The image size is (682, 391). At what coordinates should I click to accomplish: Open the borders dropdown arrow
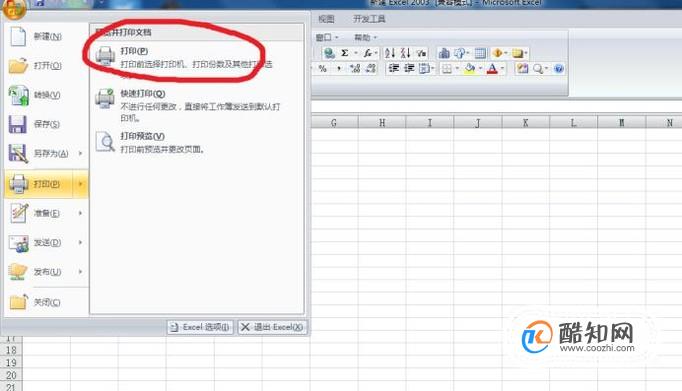point(457,68)
